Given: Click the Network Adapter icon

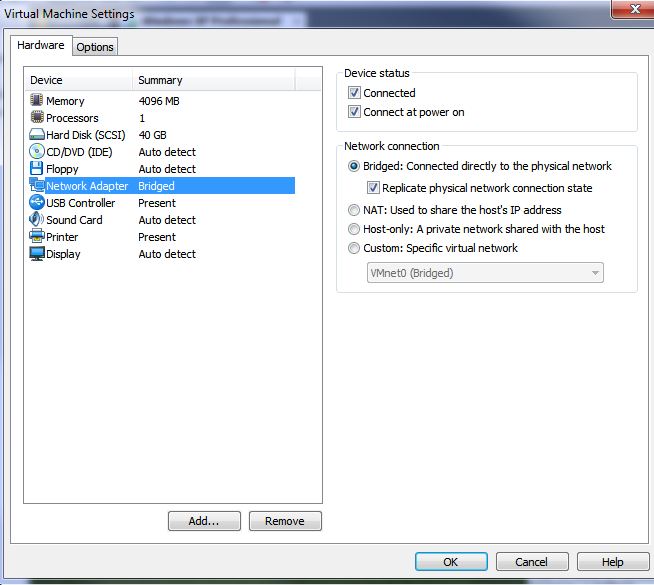Looking at the screenshot, I should point(37,185).
